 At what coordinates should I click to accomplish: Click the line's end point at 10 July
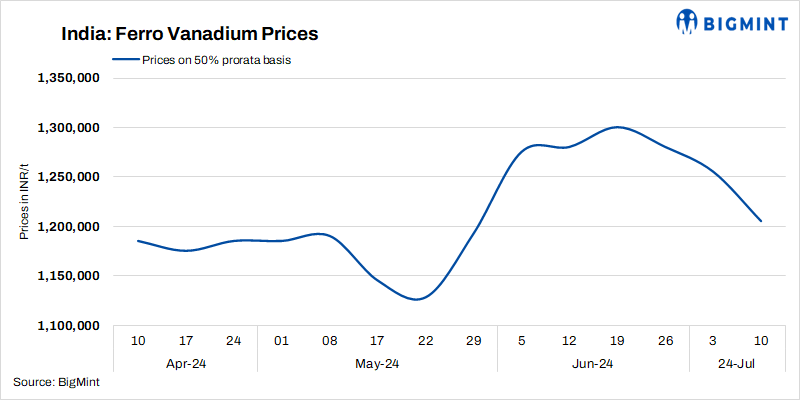coord(761,221)
